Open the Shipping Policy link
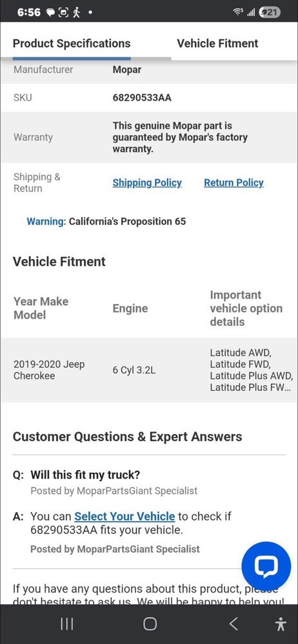The image size is (298, 644). click(x=147, y=183)
